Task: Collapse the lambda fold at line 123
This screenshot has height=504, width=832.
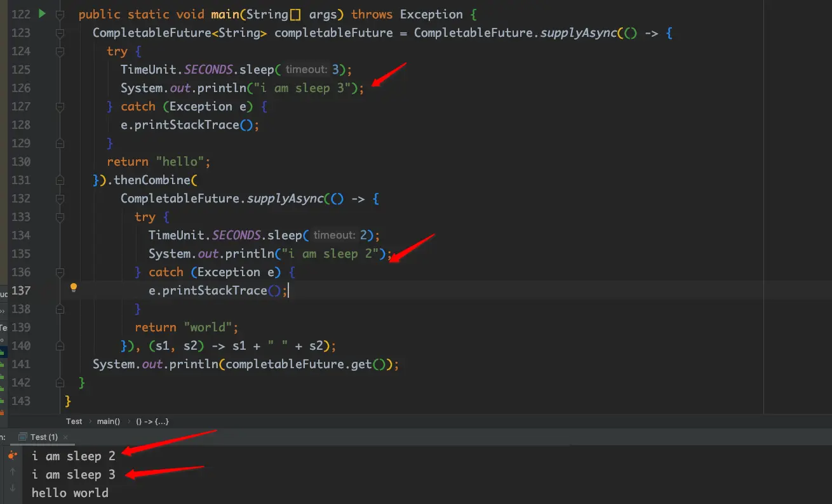Action: [x=60, y=32]
